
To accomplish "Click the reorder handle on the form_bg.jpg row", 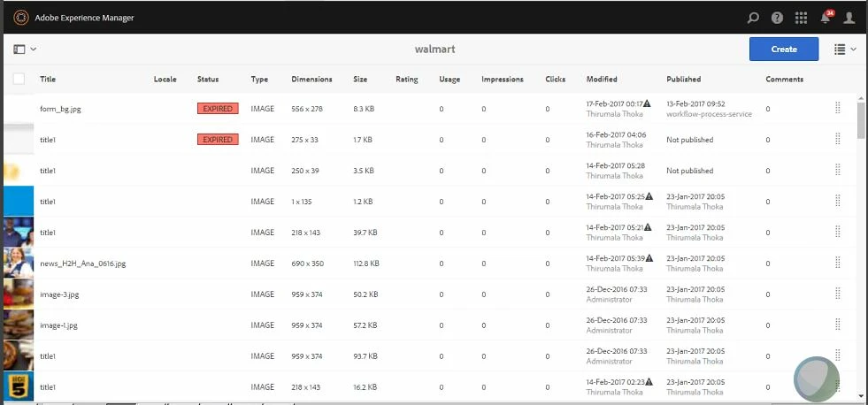I will coord(838,109).
